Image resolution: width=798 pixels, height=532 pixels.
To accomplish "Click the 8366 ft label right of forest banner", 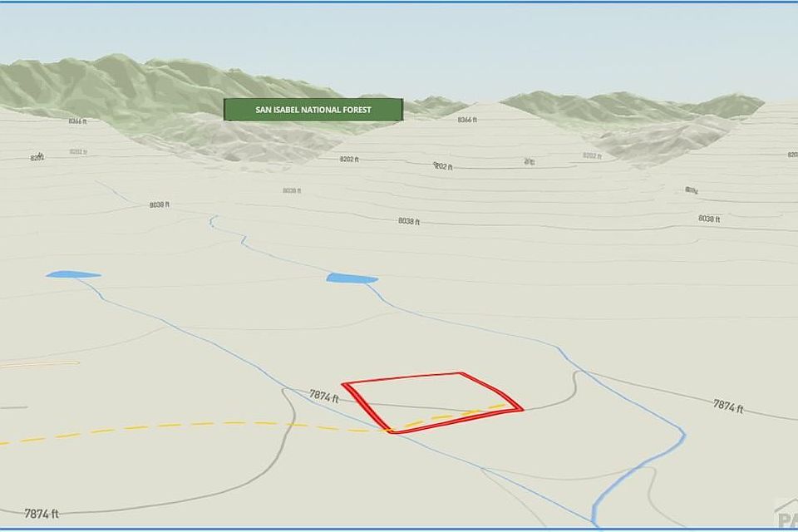I will (x=467, y=120).
